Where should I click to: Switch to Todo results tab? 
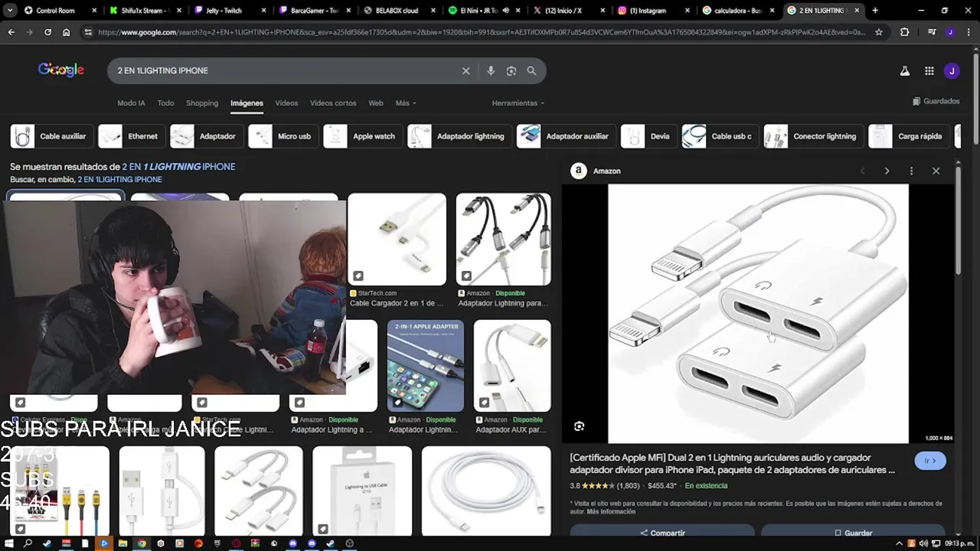point(165,103)
